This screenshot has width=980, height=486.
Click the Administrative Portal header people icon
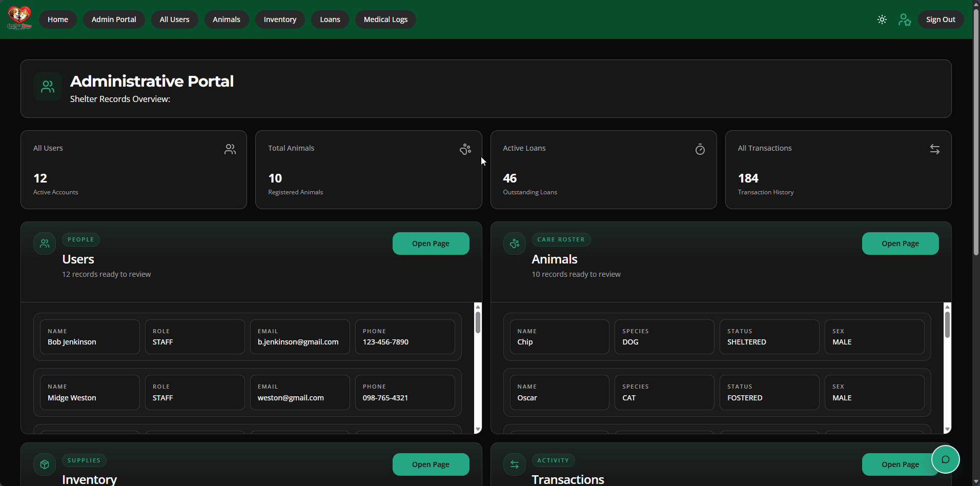point(48,87)
